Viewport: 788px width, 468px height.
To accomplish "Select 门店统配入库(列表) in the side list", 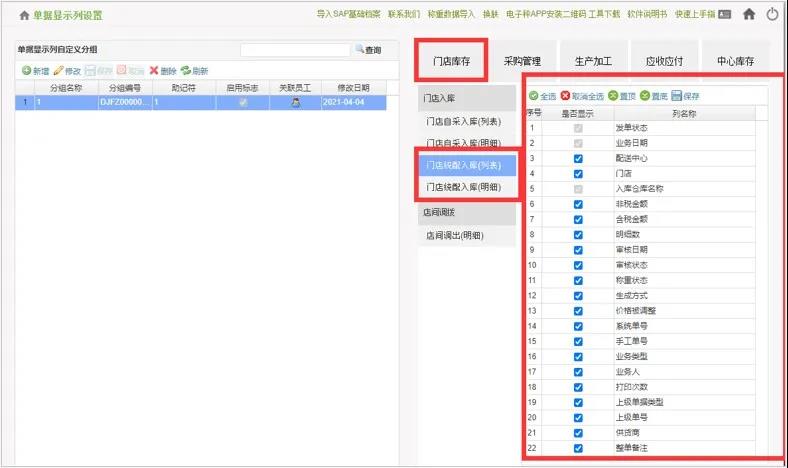I will pyautogui.click(x=467, y=165).
